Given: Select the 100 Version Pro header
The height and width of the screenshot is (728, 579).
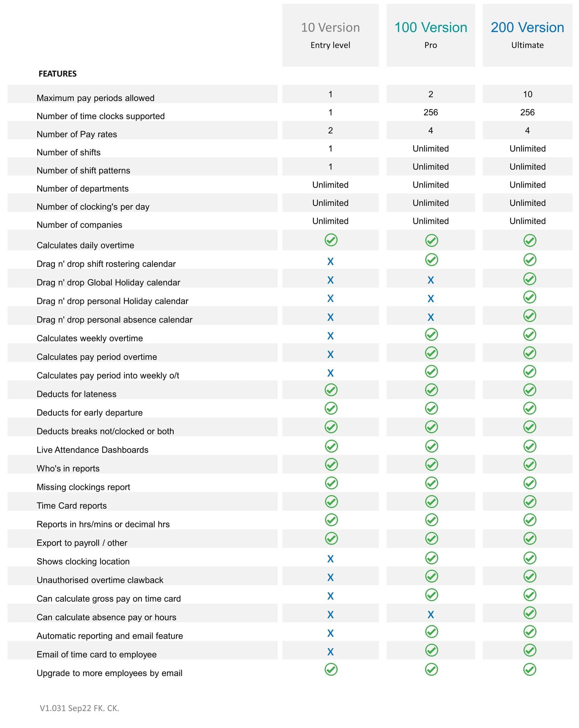Looking at the screenshot, I should (431, 35).
